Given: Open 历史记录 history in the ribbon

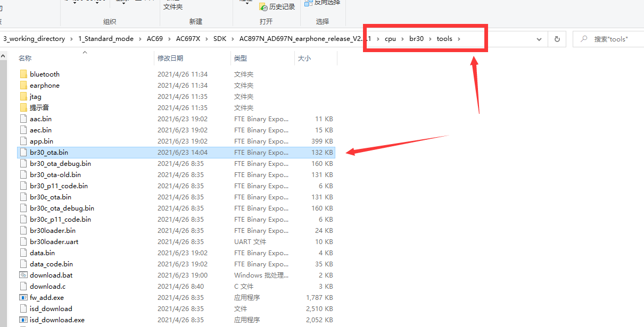Looking at the screenshot, I should click(x=277, y=6).
